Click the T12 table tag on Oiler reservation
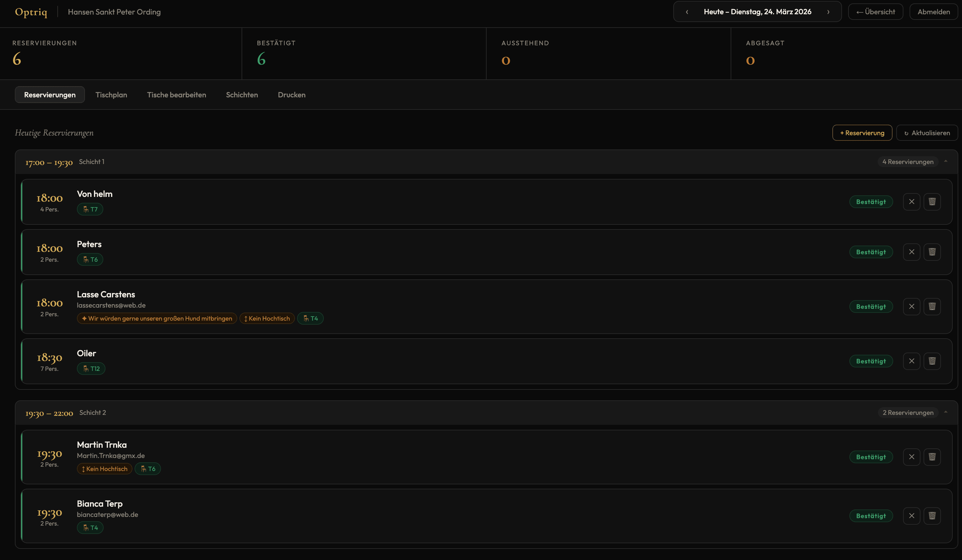 (91, 368)
